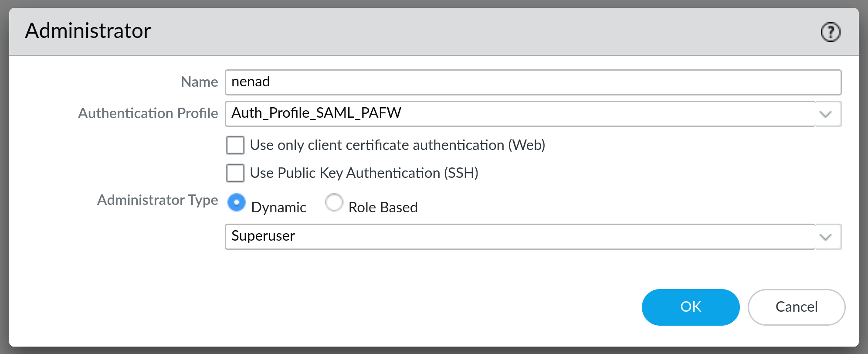Click the 'Dynamic' option label text
The height and width of the screenshot is (354, 868).
tap(278, 208)
